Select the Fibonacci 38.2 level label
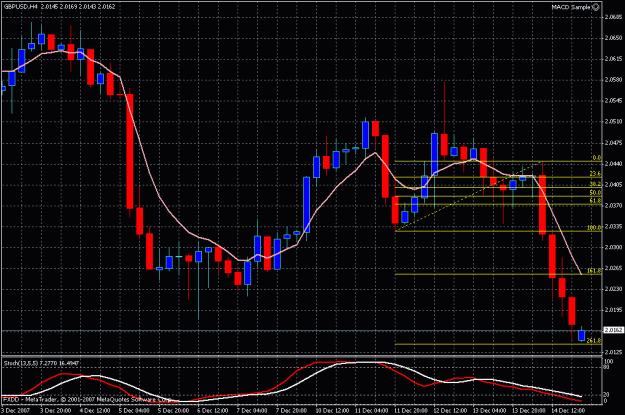Screen dimensions: 625x415 (x=595, y=184)
